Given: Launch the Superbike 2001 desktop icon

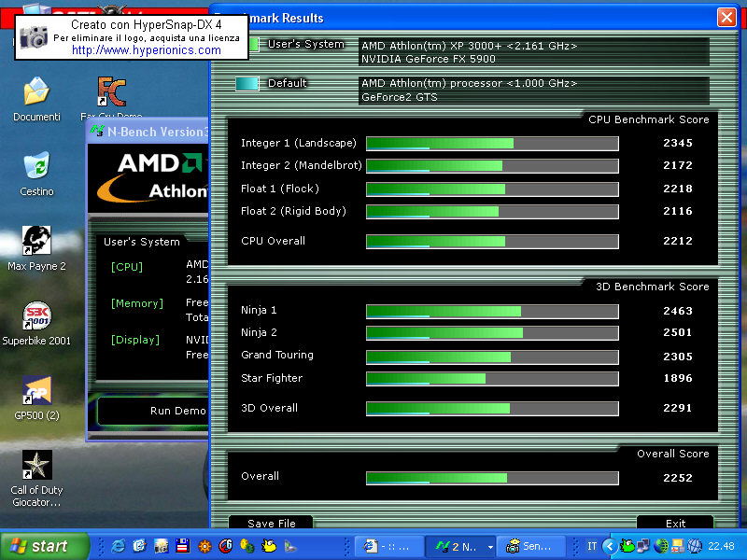Looking at the screenshot, I should click(36, 316).
